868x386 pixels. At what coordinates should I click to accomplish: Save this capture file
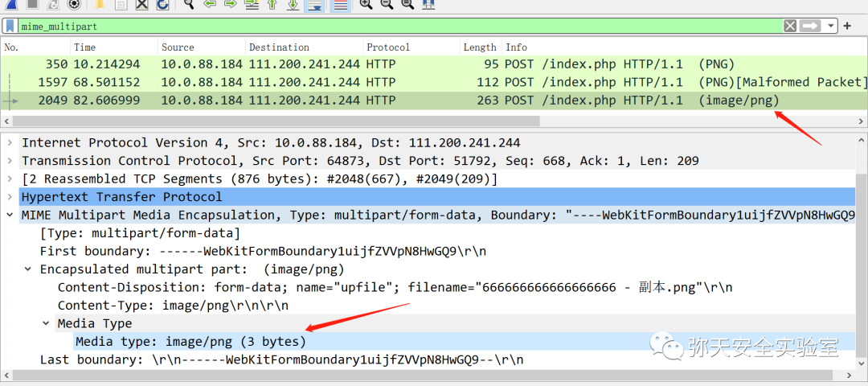coord(121,5)
